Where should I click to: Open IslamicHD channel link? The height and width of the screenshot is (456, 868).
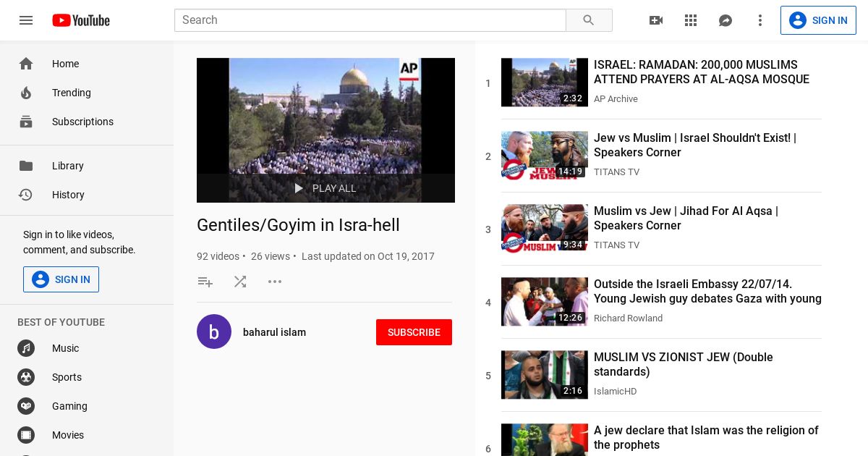click(615, 392)
